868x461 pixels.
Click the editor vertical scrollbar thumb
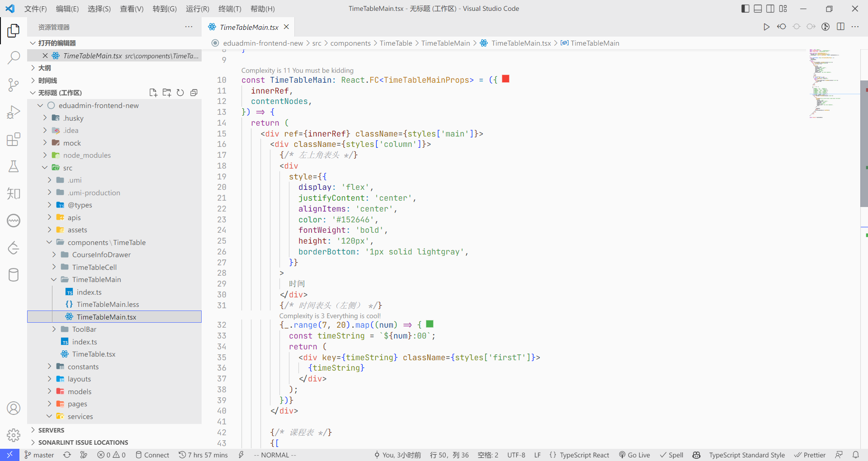(x=864, y=144)
